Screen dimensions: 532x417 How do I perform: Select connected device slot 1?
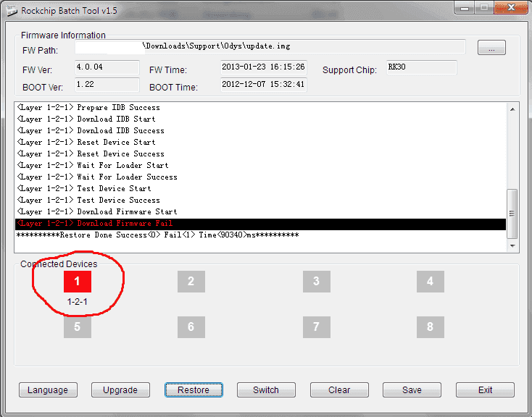[x=78, y=282]
